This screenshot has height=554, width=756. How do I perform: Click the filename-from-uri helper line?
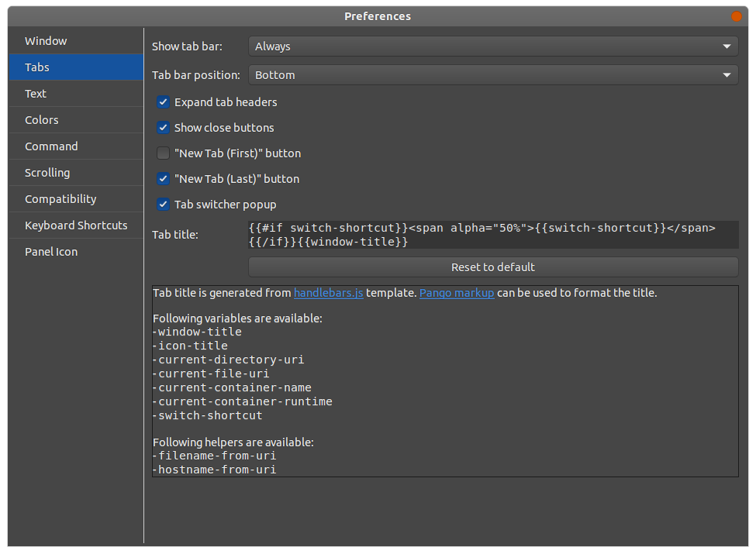[215, 456]
